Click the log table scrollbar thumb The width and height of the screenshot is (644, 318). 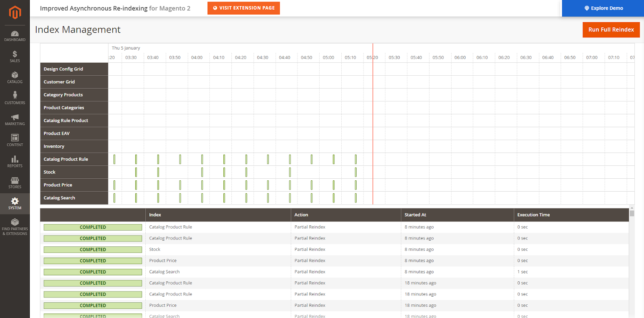(632, 214)
